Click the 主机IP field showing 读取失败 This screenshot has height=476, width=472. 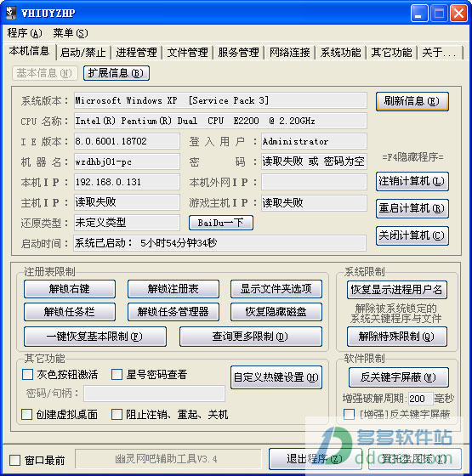point(127,202)
